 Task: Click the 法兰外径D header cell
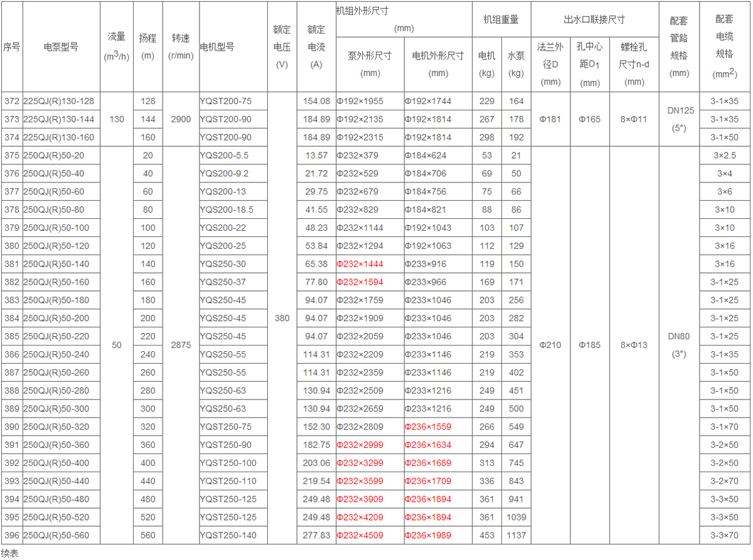pyautogui.click(x=550, y=64)
